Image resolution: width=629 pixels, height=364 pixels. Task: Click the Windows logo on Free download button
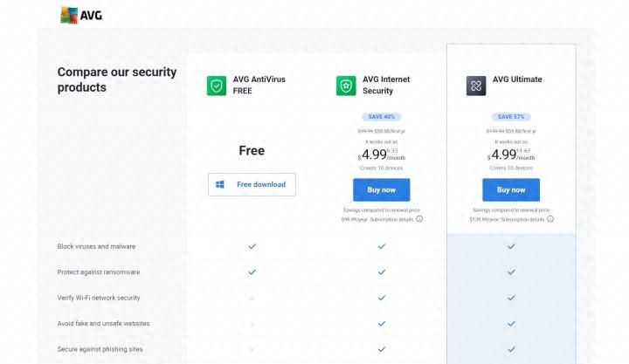tap(220, 184)
